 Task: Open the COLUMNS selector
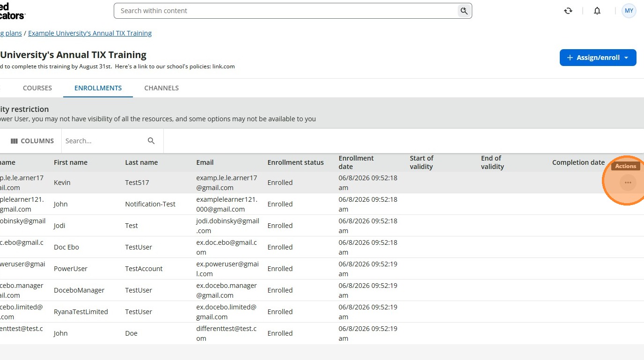pos(32,141)
